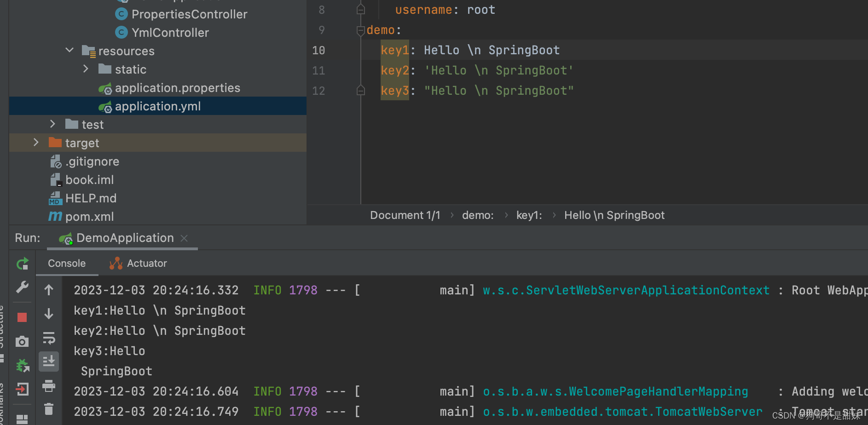Place cursor on key1 in line 10

click(x=395, y=50)
